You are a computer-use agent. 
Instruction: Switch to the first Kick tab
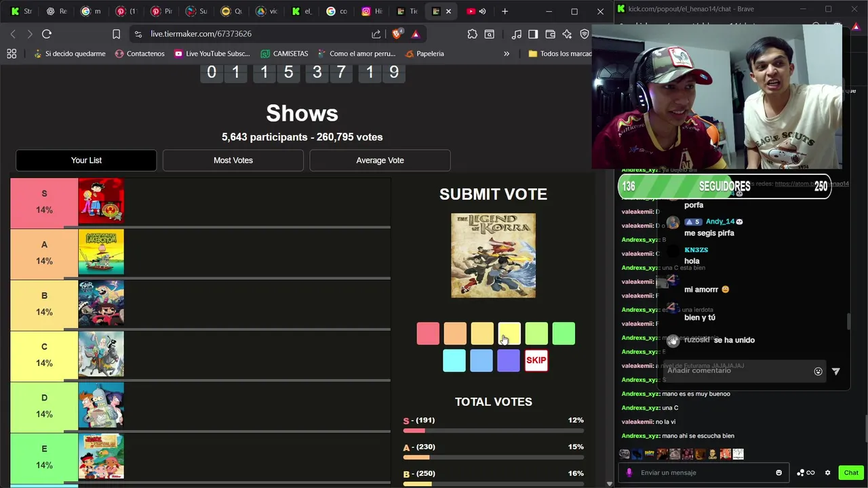[22, 11]
